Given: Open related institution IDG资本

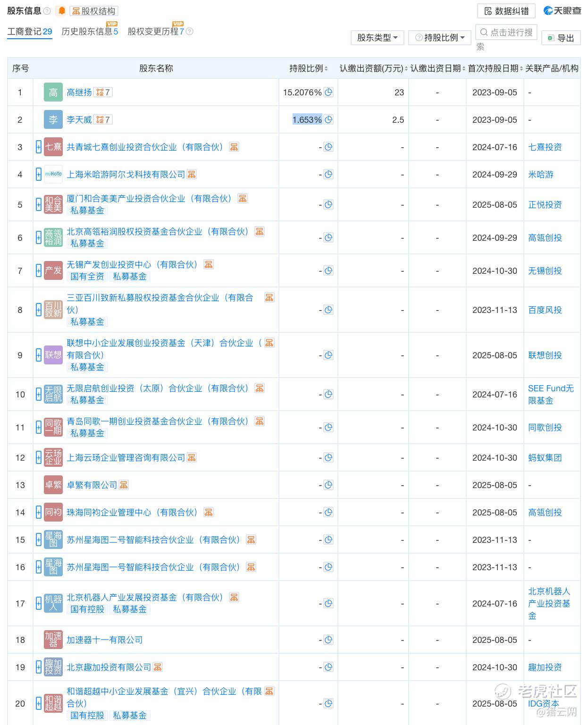Looking at the screenshot, I should coord(544,704).
